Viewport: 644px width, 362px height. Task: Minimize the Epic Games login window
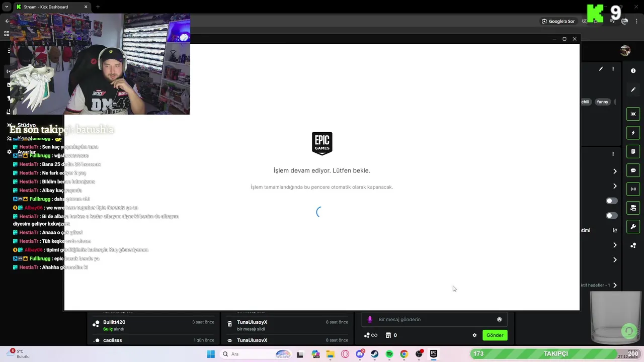point(554,39)
